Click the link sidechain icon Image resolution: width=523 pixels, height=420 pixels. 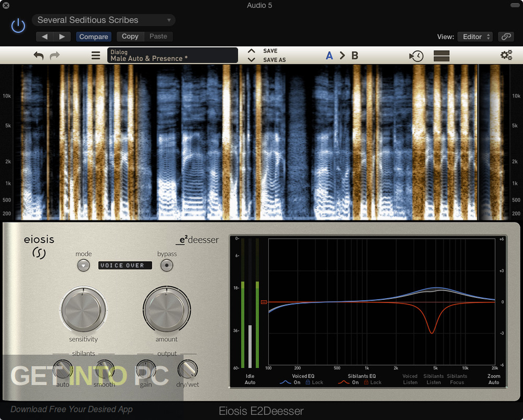506,37
